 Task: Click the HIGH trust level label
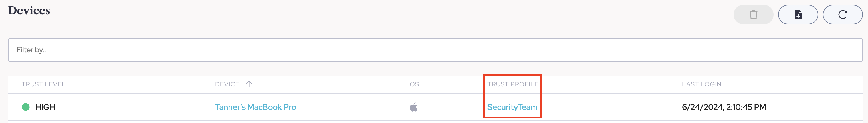[x=45, y=107]
